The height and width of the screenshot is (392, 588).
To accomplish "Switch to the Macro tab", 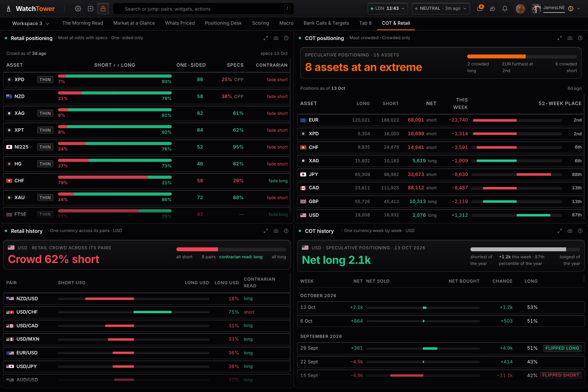I will (286, 23).
